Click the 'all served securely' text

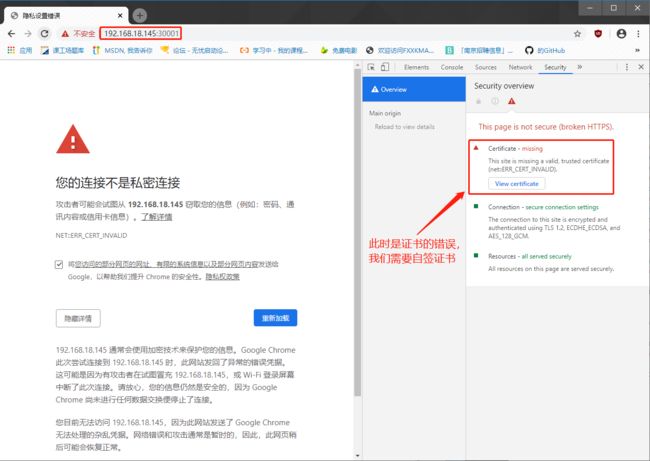tap(546, 256)
